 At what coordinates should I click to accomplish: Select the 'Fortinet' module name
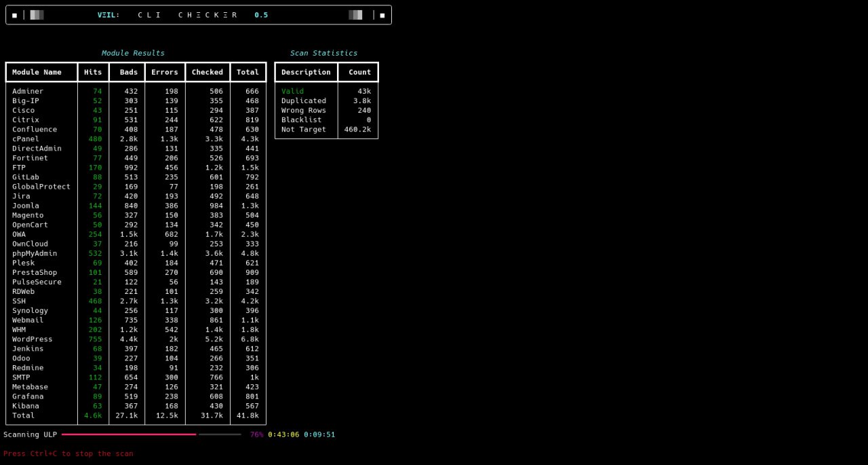pyautogui.click(x=30, y=157)
